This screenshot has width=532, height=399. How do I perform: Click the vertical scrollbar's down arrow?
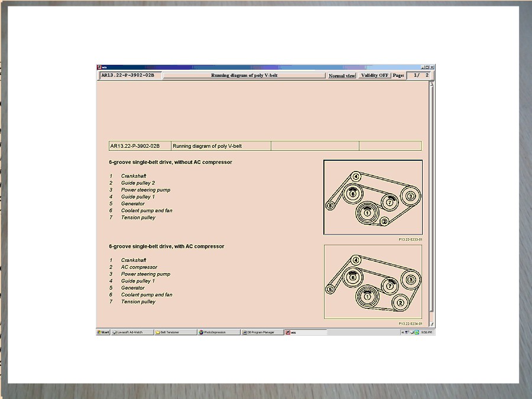(x=432, y=324)
